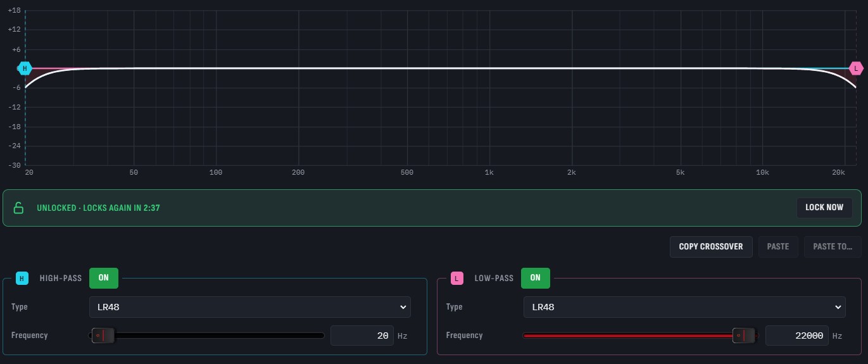The image size is (868, 364).
Task: Click the green unlocked padlock icon
Action: 18,208
